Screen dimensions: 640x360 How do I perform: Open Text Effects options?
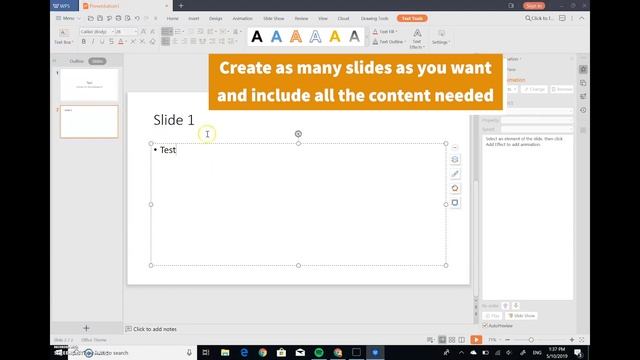point(417,39)
